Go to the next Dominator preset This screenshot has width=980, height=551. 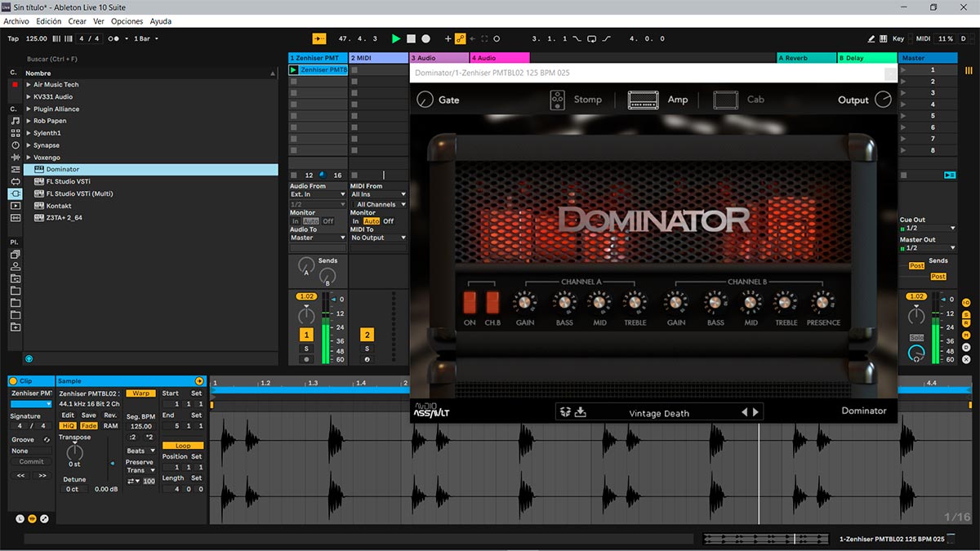point(755,412)
